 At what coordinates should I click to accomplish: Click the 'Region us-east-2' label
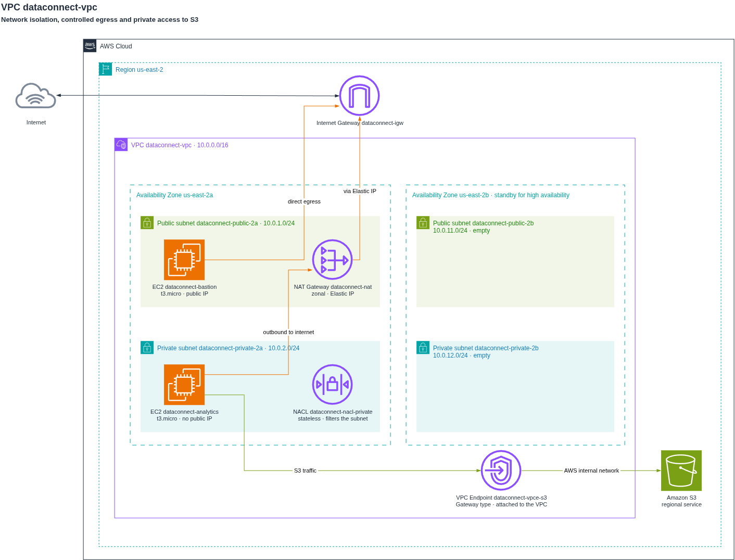[x=140, y=70]
